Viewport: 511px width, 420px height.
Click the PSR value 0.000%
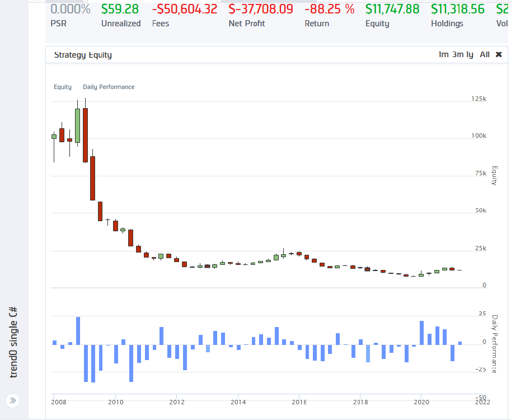coord(71,9)
